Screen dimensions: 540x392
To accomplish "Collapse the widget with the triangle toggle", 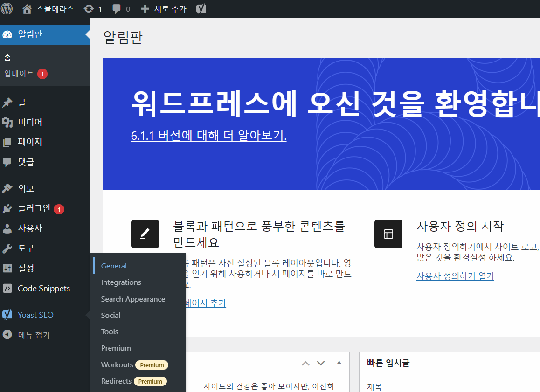I will click(339, 363).
